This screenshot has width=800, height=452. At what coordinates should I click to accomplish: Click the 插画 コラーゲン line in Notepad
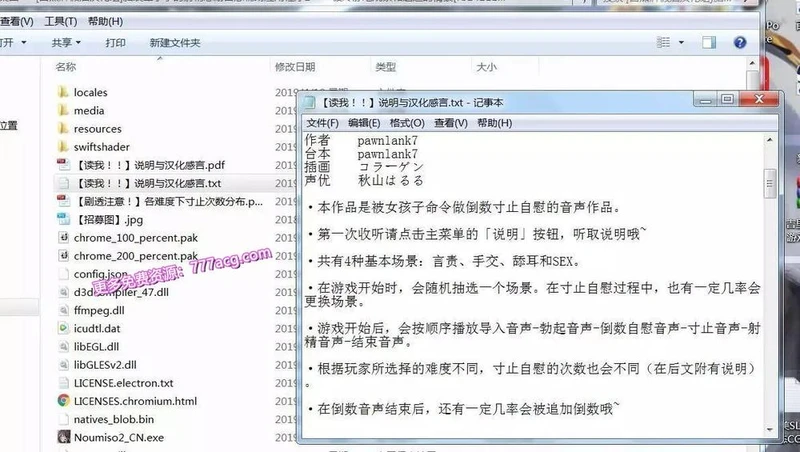(x=364, y=167)
